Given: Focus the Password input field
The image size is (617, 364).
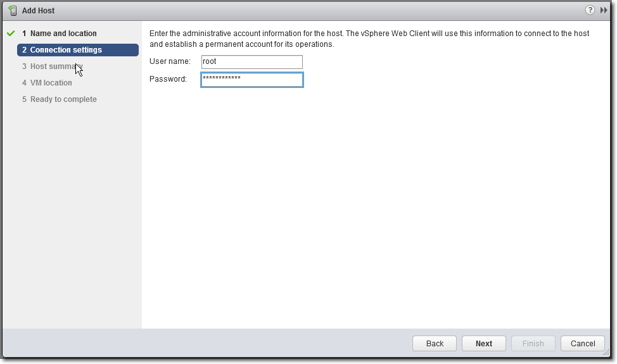Looking at the screenshot, I should 252,79.
